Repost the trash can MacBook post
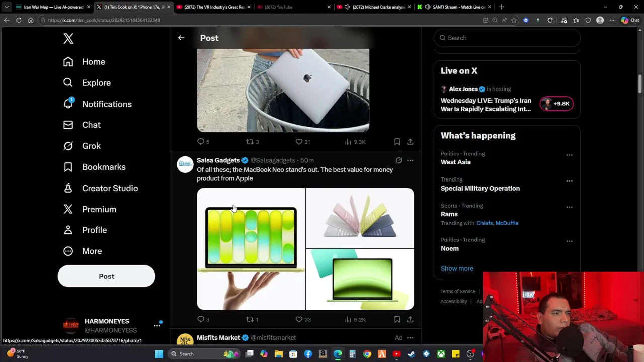 [x=252, y=142]
